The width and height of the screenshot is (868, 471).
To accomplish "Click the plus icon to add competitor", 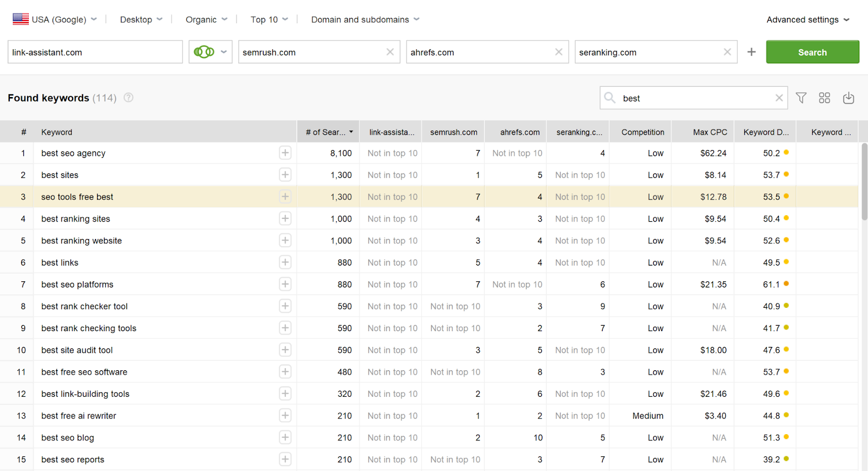I will click(751, 52).
